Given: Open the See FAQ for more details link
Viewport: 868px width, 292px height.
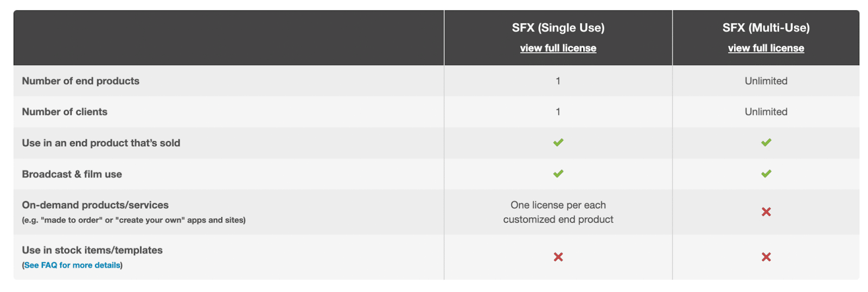Looking at the screenshot, I should pos(72,265).
